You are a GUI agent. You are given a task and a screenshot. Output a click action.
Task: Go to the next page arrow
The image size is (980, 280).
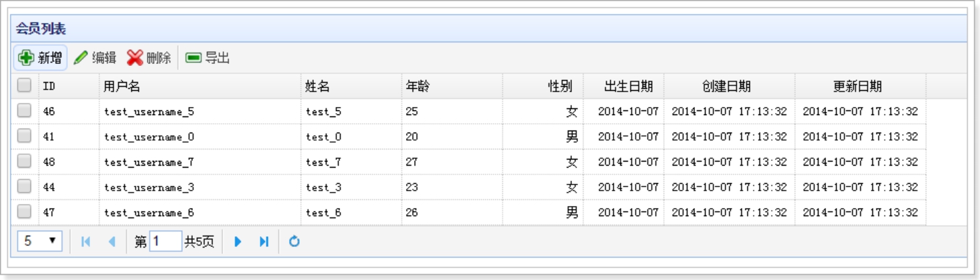point(238,242)
